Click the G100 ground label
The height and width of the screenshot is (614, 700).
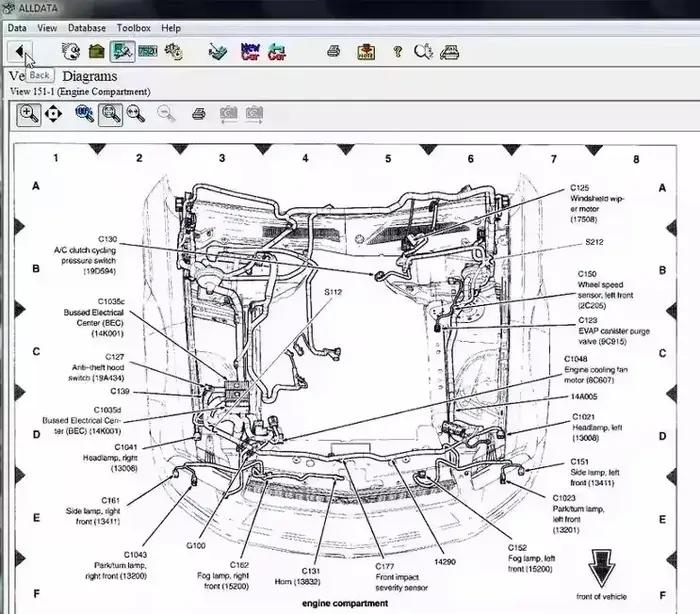tap(196, 545)
